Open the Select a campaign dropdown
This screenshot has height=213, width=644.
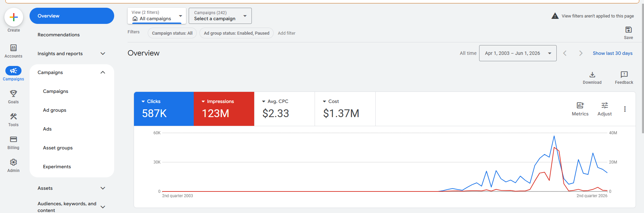(x=220, y=16)
